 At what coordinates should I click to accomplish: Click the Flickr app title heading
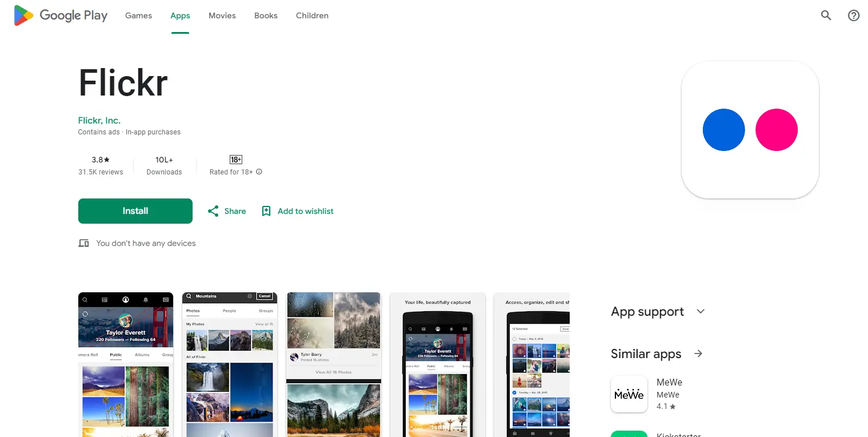coord(123,83)
